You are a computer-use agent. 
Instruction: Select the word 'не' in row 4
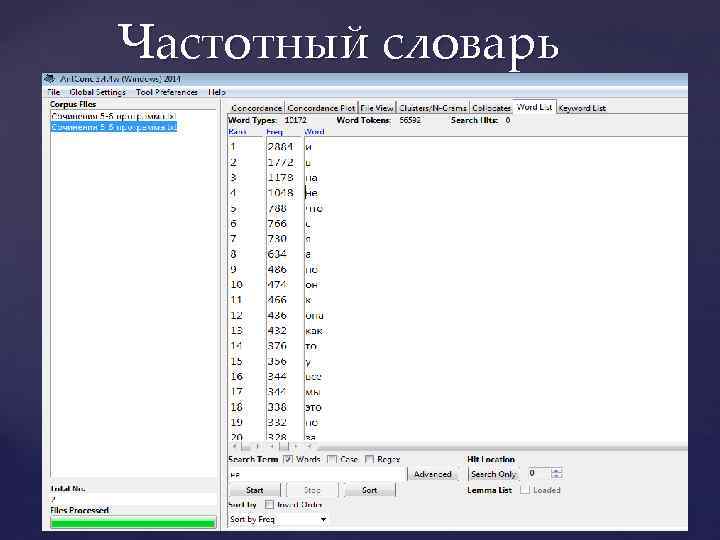coord(311,193)
